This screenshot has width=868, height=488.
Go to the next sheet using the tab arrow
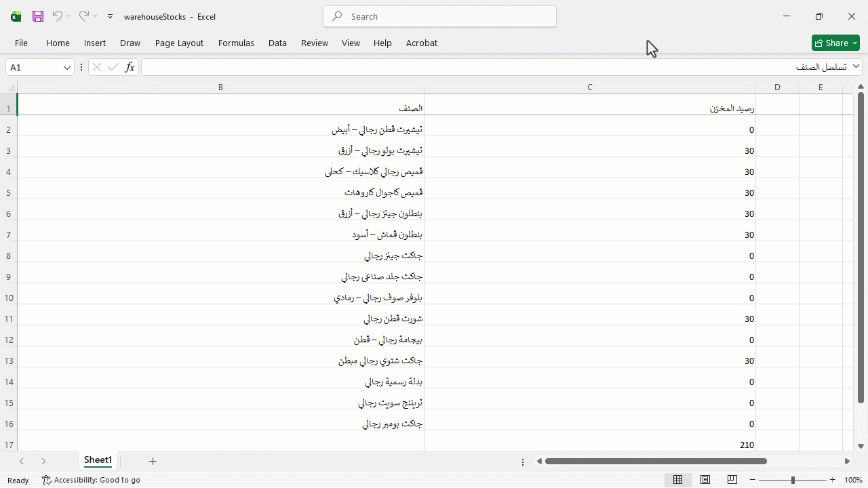43,461
